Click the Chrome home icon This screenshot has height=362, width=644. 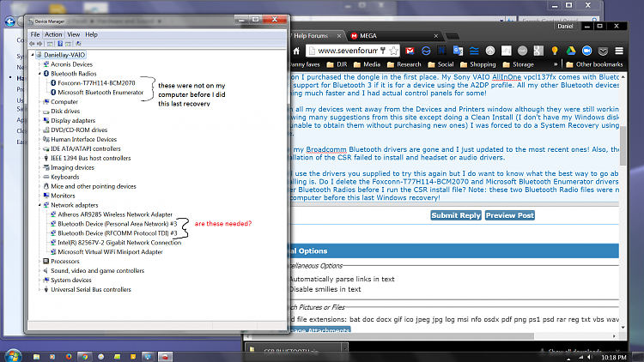[x=296, y=51]
